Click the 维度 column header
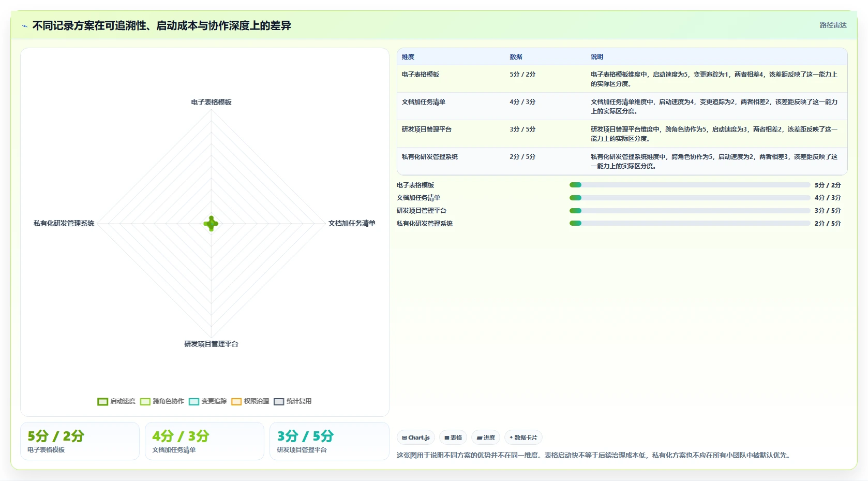This screenshot has width=868, height=481. [408, 57]
